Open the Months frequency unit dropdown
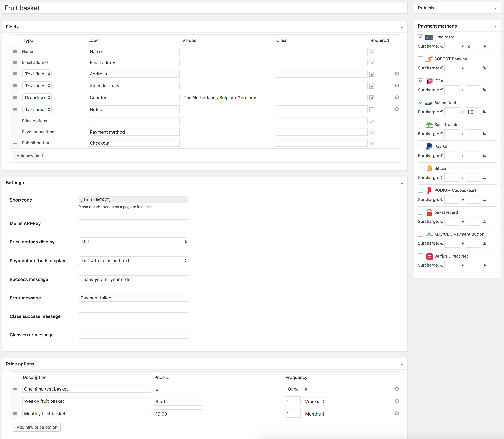The image size is (504, 439). [x=314, y=414]
